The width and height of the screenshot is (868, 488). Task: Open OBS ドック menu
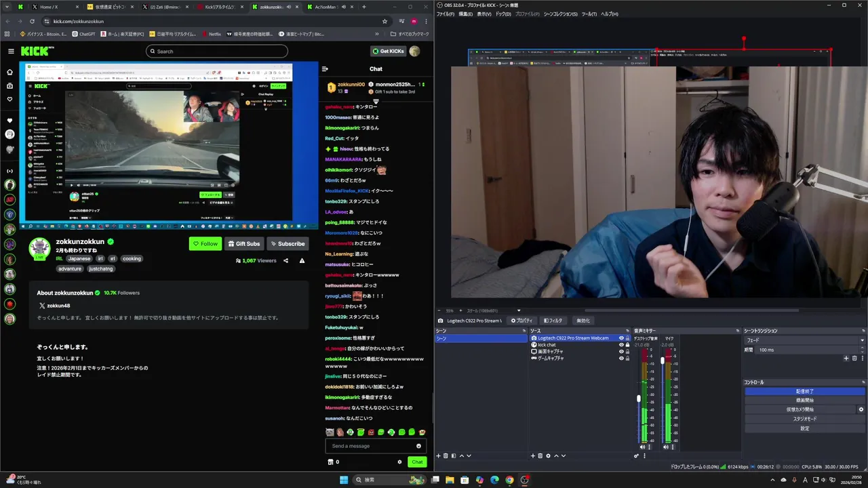tap(503, 14)
